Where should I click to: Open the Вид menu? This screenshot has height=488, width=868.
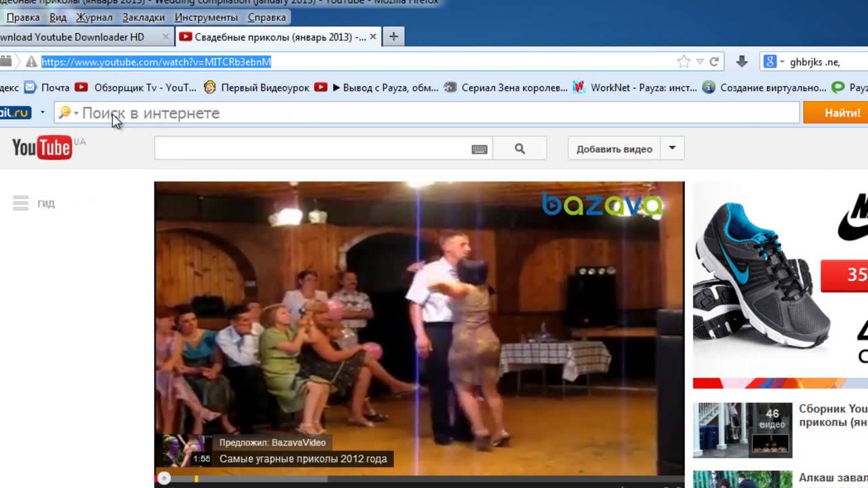(x=58, y=17)
